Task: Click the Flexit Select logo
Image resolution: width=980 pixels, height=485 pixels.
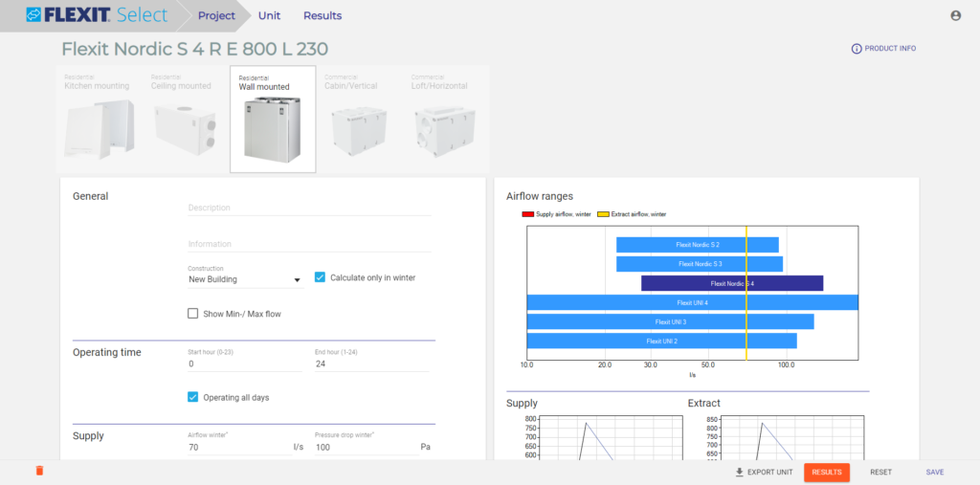Action: 97,15
